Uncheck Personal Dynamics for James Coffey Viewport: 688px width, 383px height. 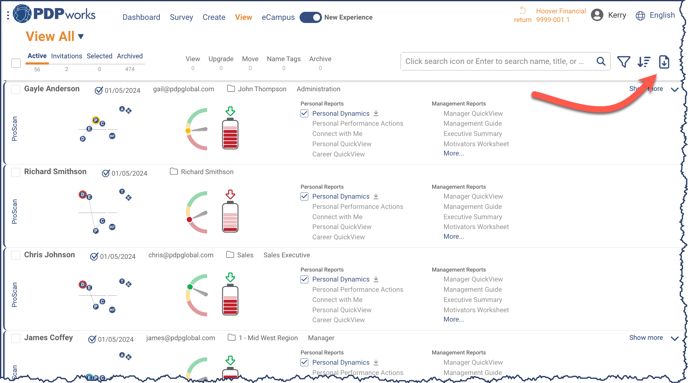[305, 362]
